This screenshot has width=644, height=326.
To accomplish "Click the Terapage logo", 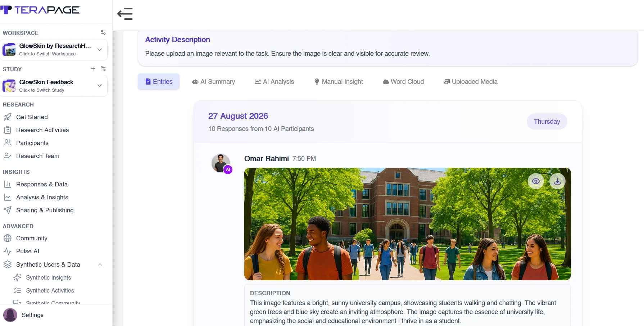I will tap(40, 10).
